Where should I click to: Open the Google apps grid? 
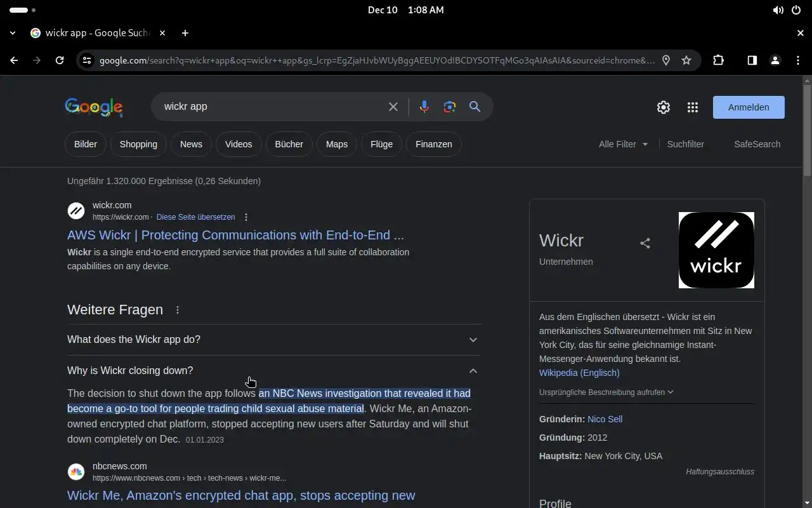coord(693,107)
